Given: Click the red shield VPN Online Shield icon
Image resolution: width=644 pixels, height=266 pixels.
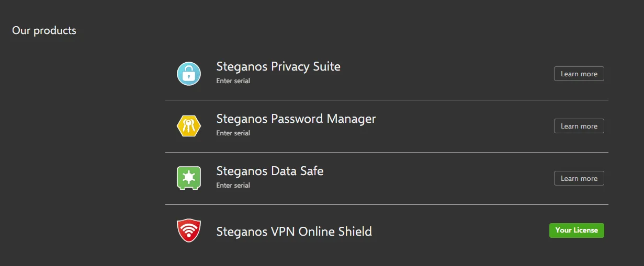Looking at the screenshot, I should [189, 230].
